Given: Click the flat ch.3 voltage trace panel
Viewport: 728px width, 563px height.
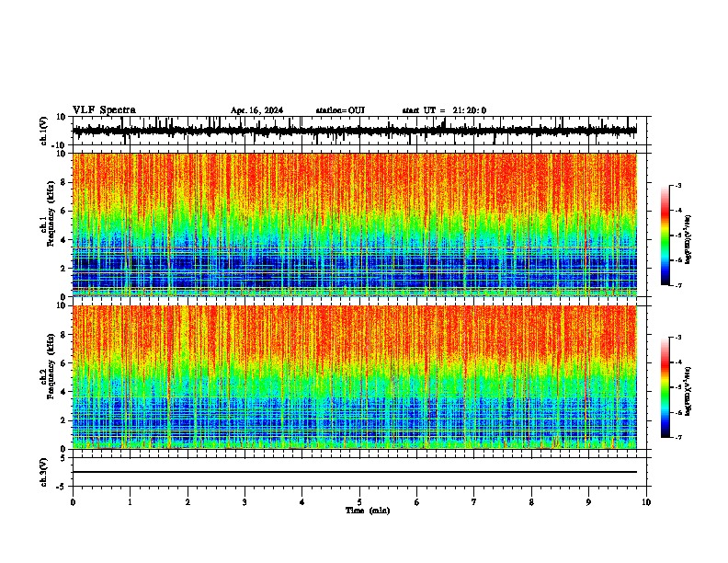Looking at the screenshot, I should click(359, 472).
